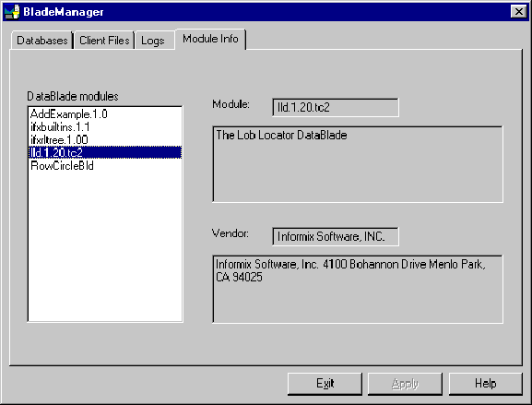This screenshot has width=532, height=405.
Task: Go to the Logs tab
Action: [153, 41]
